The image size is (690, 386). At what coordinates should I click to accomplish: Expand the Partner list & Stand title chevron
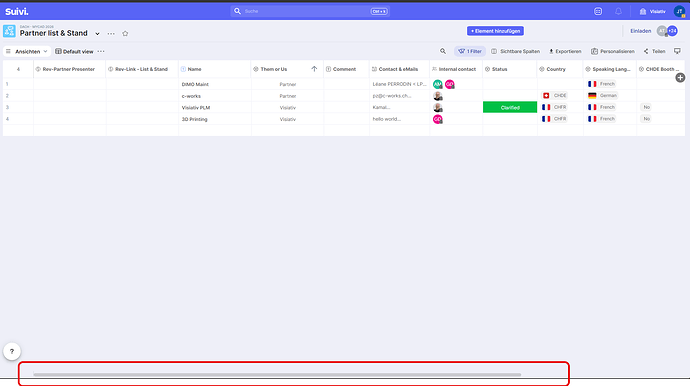(x=97, y=33)
